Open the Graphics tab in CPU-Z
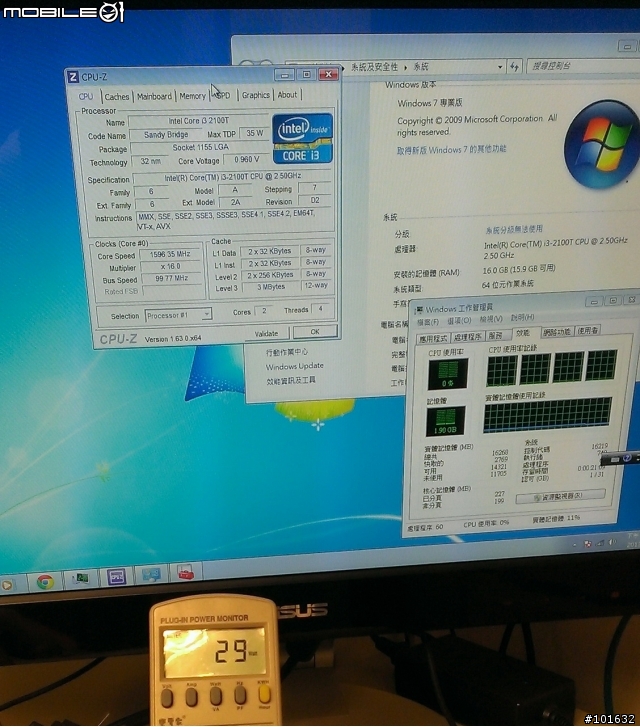Viewport: 640px width, 727px height. [x=256, y=95]
